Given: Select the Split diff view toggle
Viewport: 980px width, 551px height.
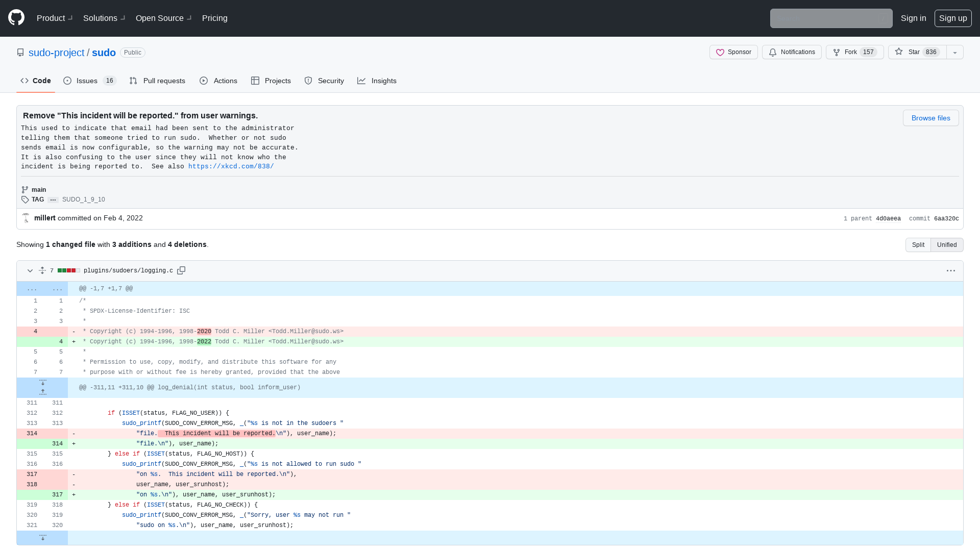Looking at the screenshot, I should (918, 244).
